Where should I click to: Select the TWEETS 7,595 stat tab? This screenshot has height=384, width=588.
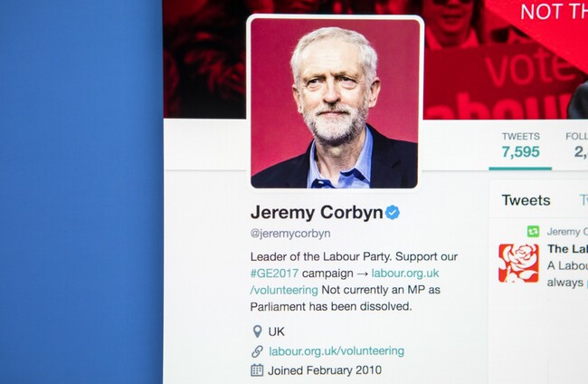pyautogui.click(x=520, y=146)
